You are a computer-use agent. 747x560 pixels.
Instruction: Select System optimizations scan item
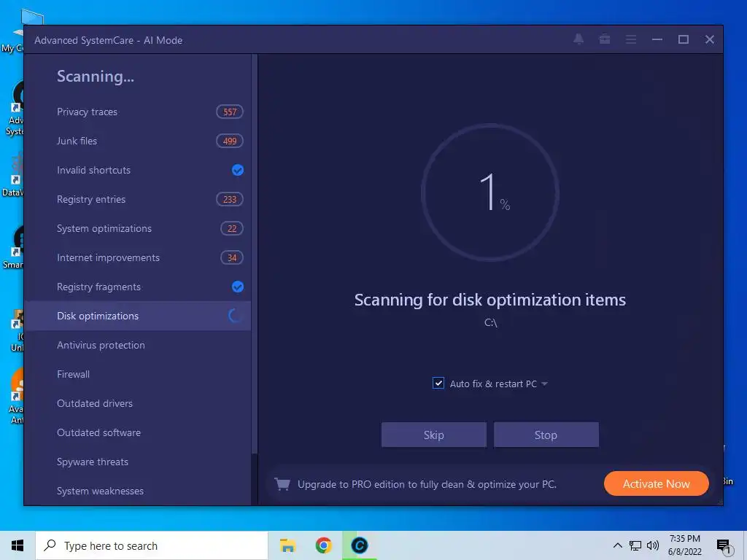137,228
